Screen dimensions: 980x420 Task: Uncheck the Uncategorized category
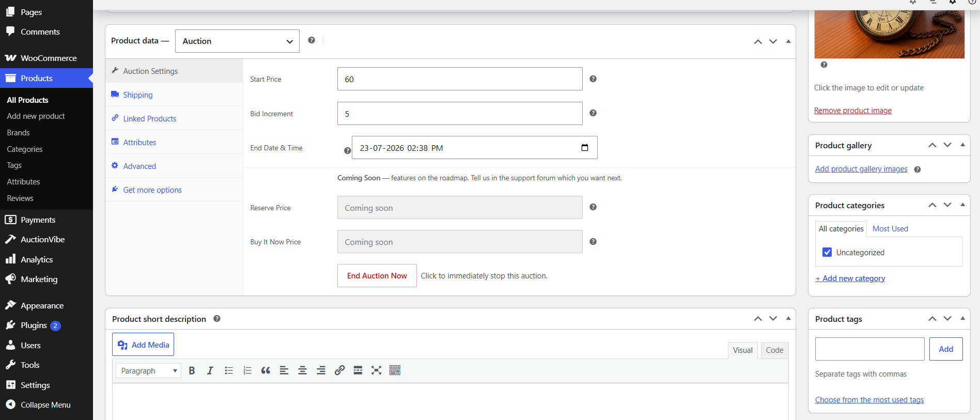(827, 252)
